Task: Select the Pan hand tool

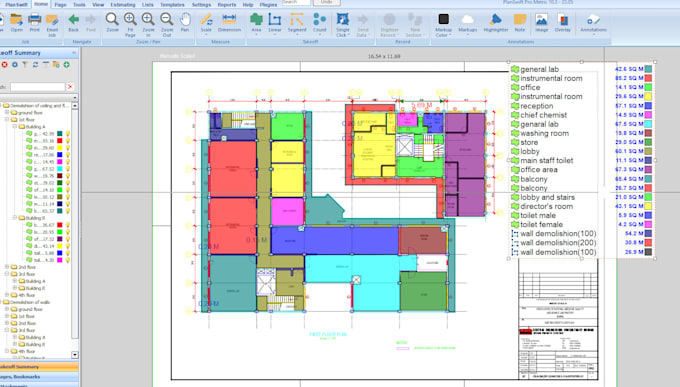Action: click(x=185, y=23)
